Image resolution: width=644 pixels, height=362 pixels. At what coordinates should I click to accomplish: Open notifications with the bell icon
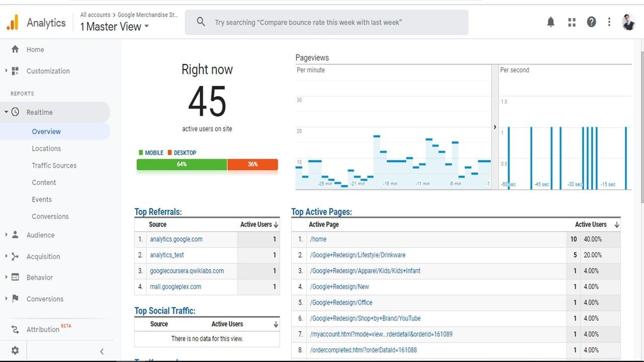tap(550, 22)
